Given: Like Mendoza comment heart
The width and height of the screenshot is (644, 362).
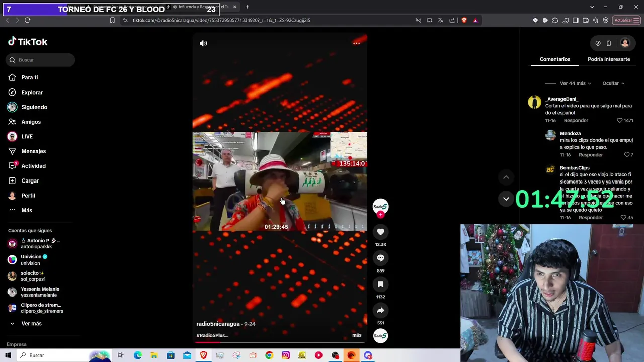Looking at the screenshot, I should [x=626, y=155].
